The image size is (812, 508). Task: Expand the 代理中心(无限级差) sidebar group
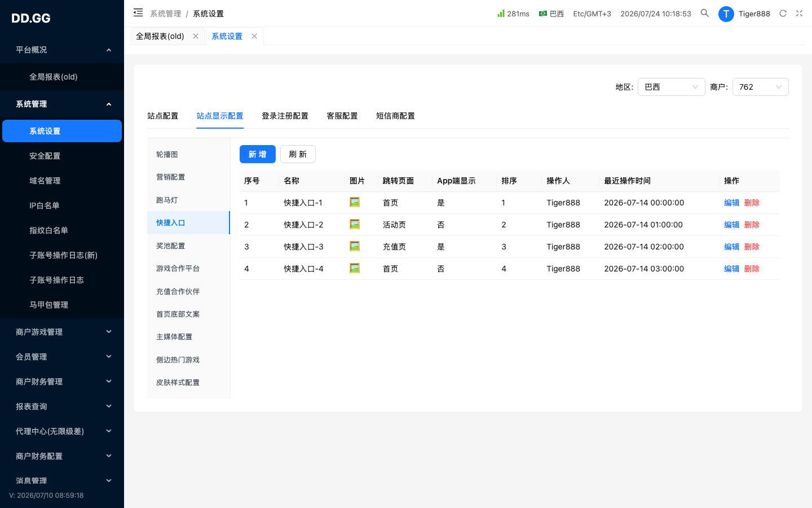click(62, 431)
